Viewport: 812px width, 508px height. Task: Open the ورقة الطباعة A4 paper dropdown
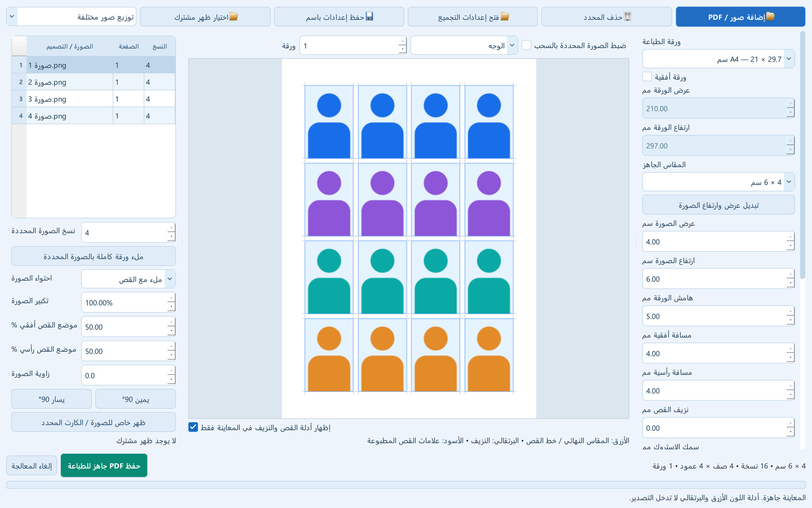[x=718, y=59]
